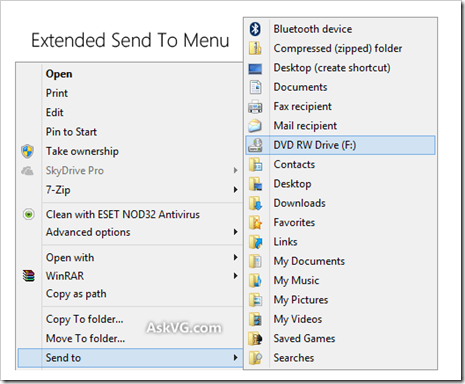The image size is (465, 384).
Task: Expand the Open with submenu arrow
Action: click(236, 257)
